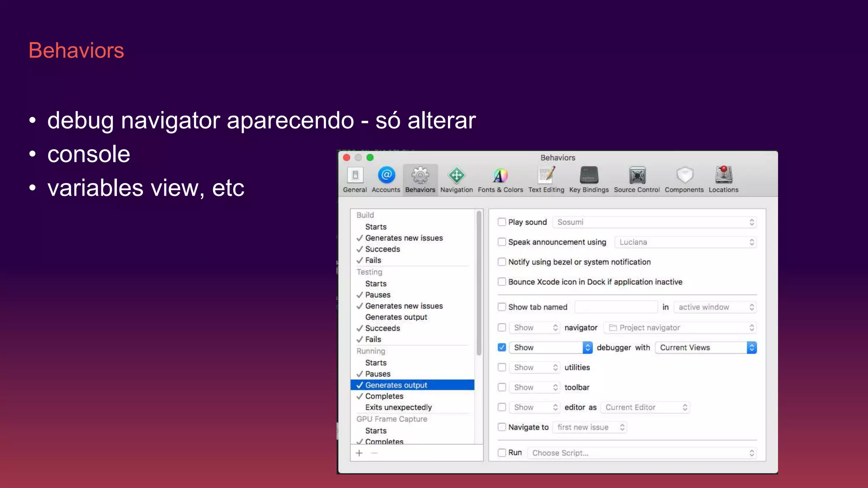Open Show dropdown for debugger
Viewport: 868px width, 488px height.
tap(551, 347)
